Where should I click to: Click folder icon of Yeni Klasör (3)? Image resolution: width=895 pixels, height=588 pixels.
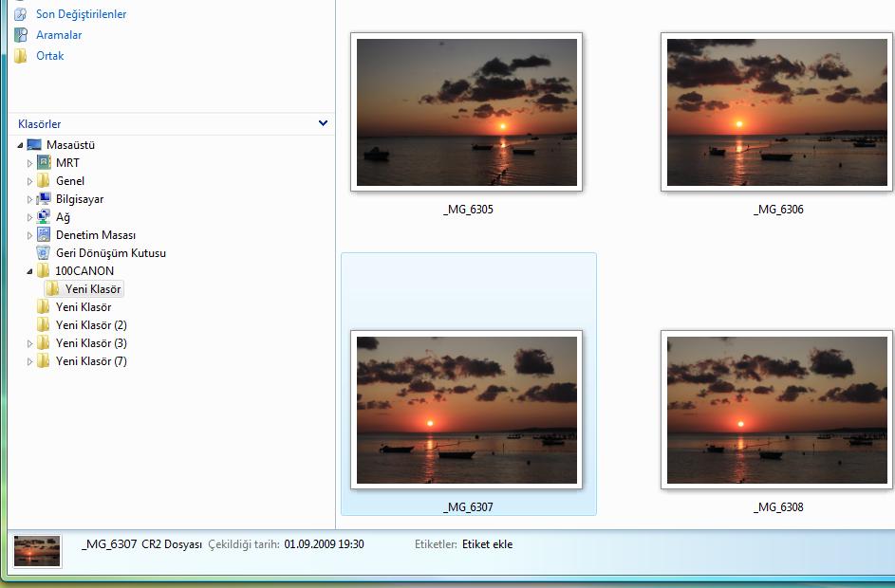click(x=44, y=342)
